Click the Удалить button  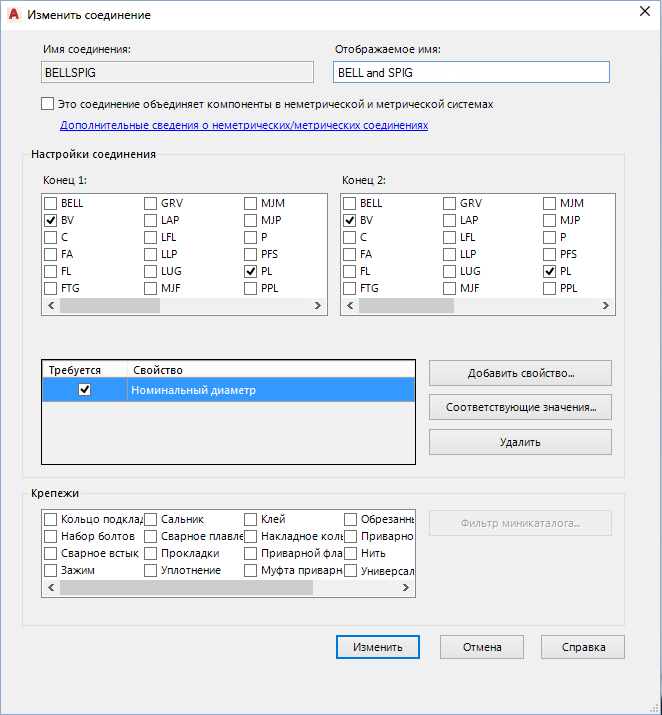520,442
